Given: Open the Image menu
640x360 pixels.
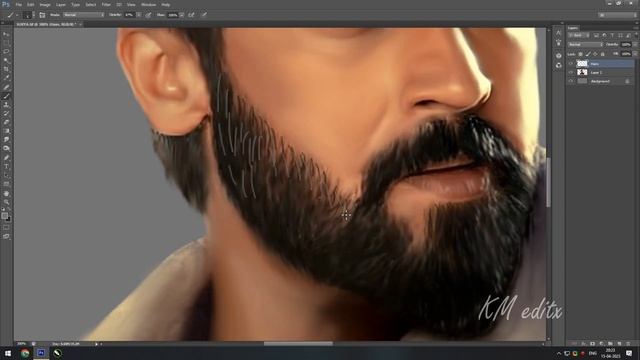Looking at the screenshot, I should pos(45,4).
